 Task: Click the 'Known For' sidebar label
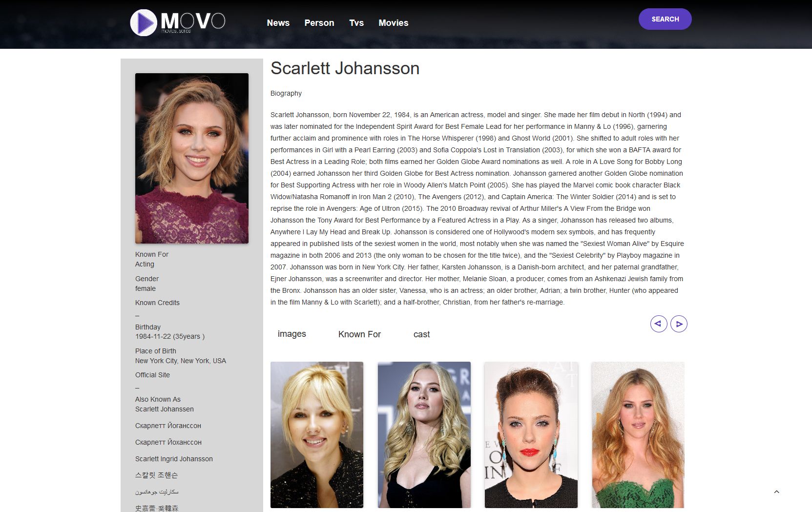point(152,254)
